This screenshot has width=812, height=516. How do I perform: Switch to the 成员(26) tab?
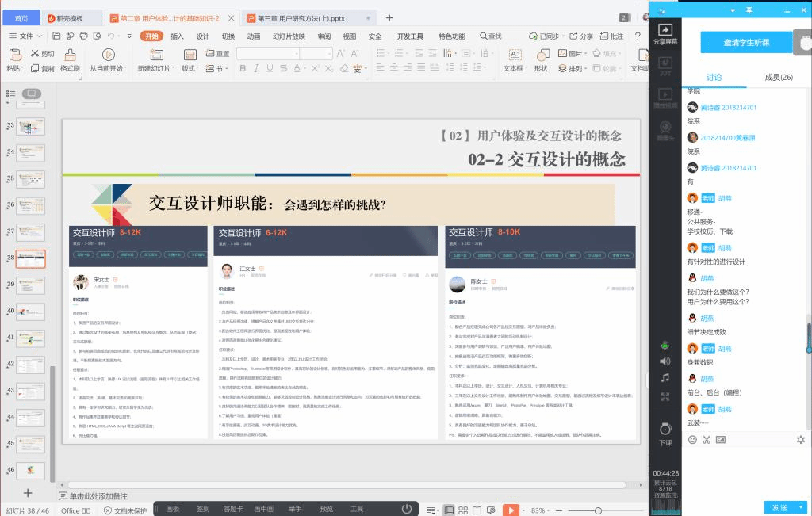coord(778,77)
